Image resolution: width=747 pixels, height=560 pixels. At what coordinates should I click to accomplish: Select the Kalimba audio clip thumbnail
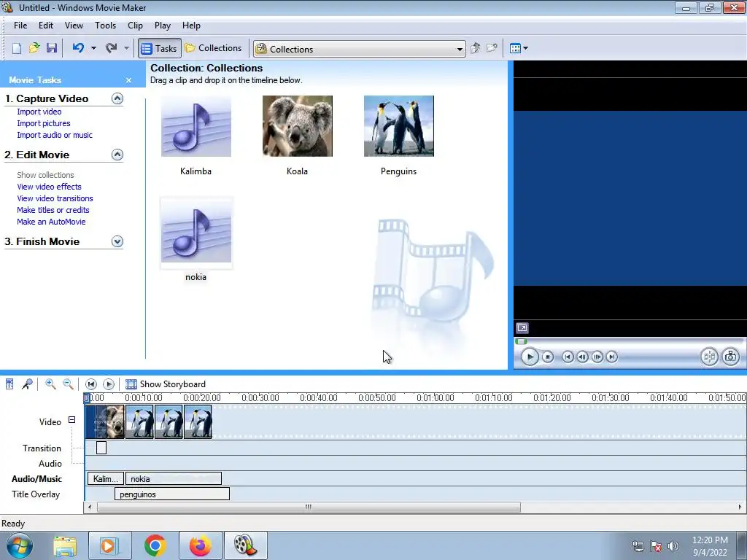pos(196,126)
